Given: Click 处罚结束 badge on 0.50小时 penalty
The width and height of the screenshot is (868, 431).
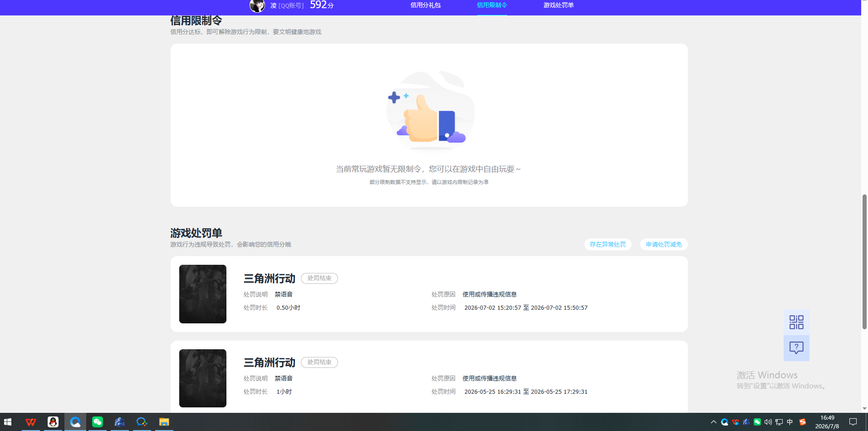Looking at the screenshot, I should point(319,278).
